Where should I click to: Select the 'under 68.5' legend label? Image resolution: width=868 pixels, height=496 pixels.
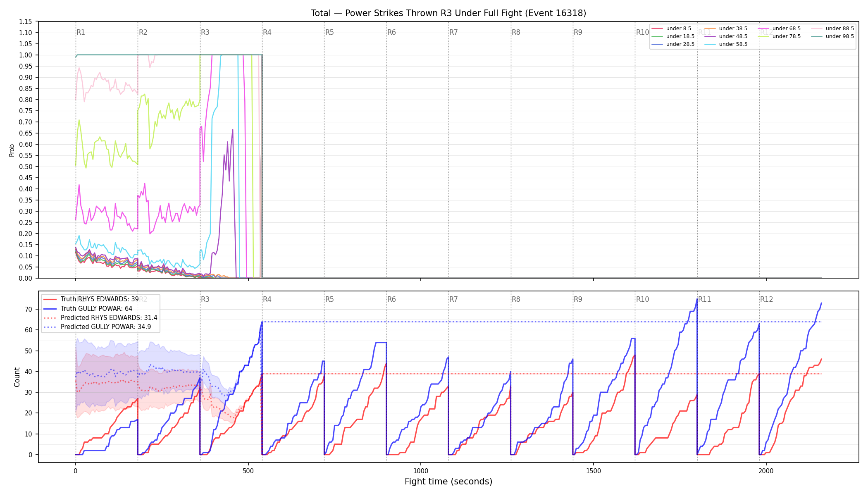coord(787,29)
